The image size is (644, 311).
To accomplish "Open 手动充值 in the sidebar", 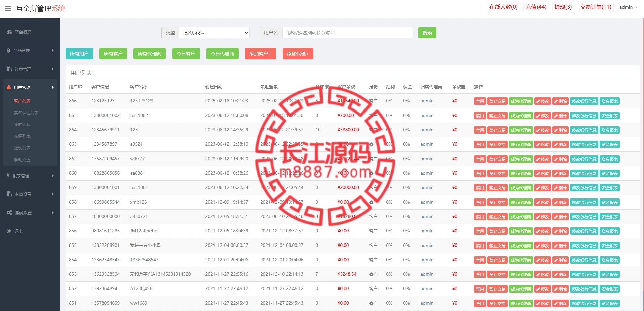I will point(22,160).
